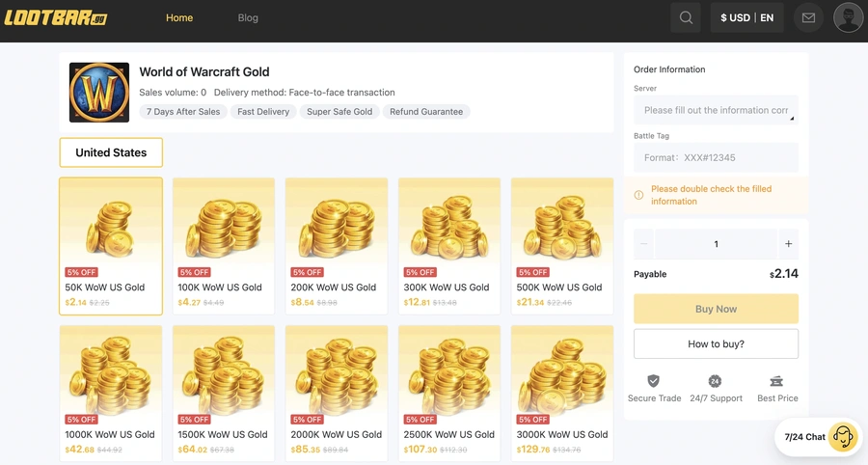This screenshot has width=868, height=465.
Task: Select the 200K WoW US Gold card
Action: click(x=337, y=246)
